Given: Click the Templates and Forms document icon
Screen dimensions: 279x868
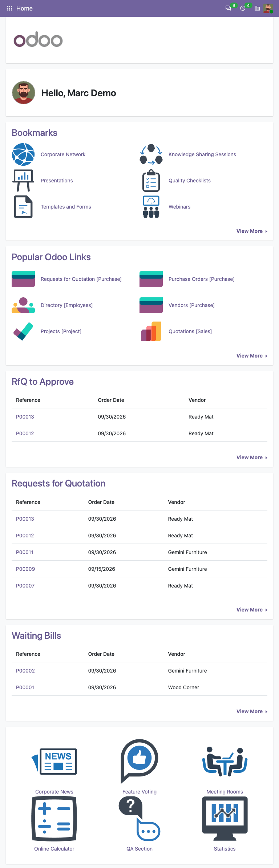Looking at the screenshot, I should click(23, 207).
